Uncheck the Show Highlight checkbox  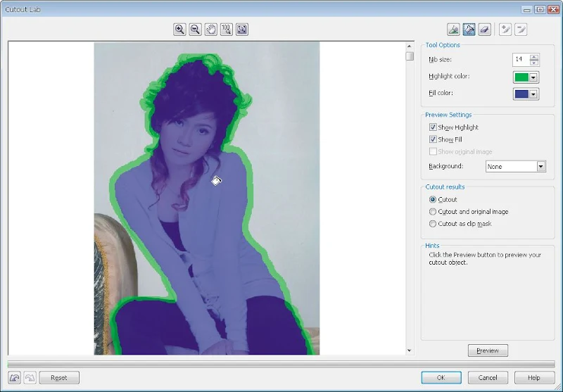433,127
